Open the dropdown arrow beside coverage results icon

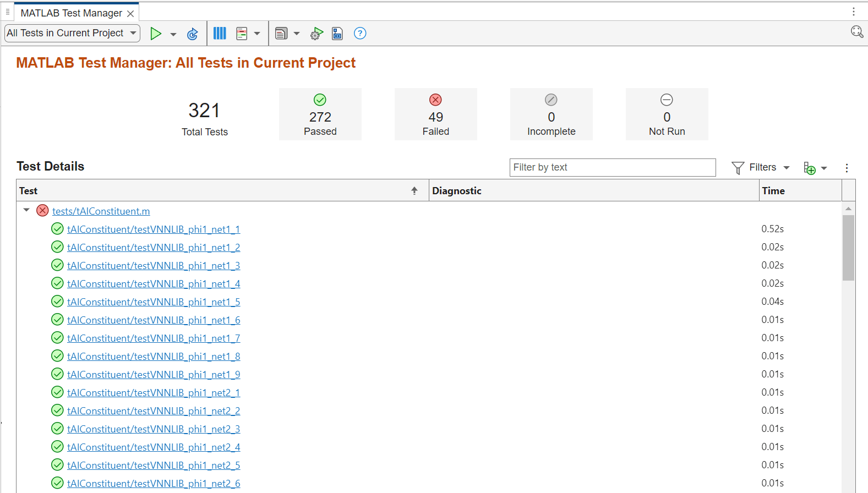pyautogui.click(x=257, y=34)
